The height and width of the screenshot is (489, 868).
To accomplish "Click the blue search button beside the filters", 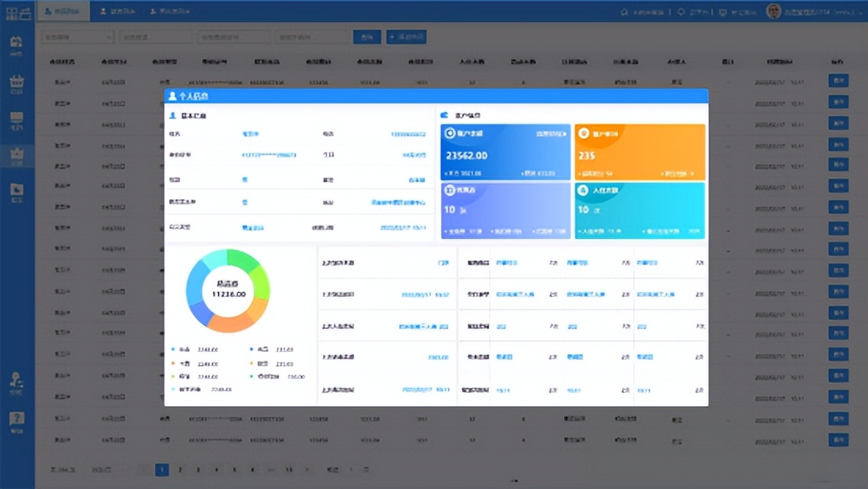I will 367,37.
